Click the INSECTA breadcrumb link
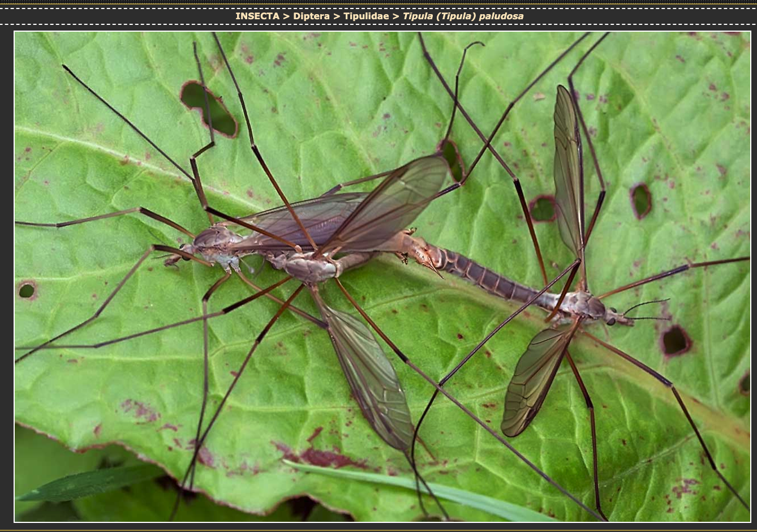This screenshot has width=757, height=532. tap(257, 16)
